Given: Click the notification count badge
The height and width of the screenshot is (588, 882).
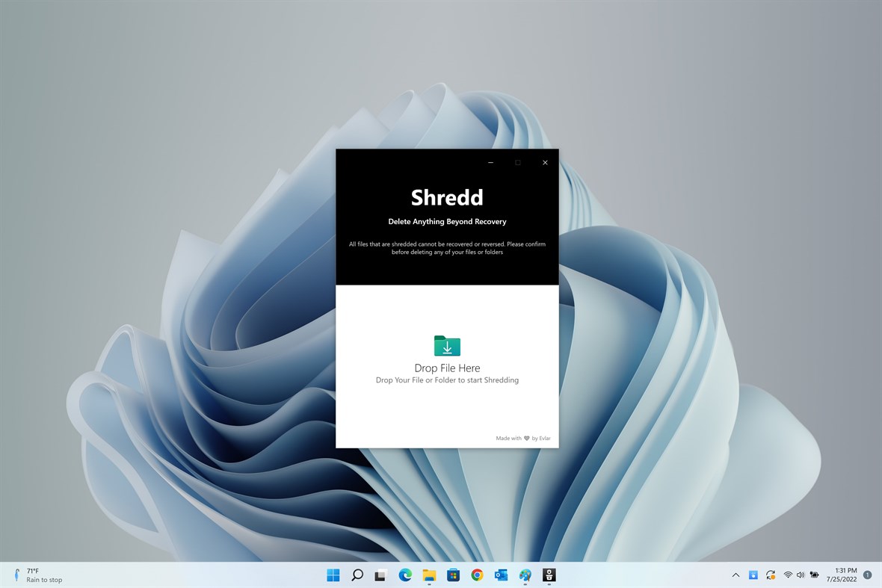Looking at the screenshot, I should point(867,575).
